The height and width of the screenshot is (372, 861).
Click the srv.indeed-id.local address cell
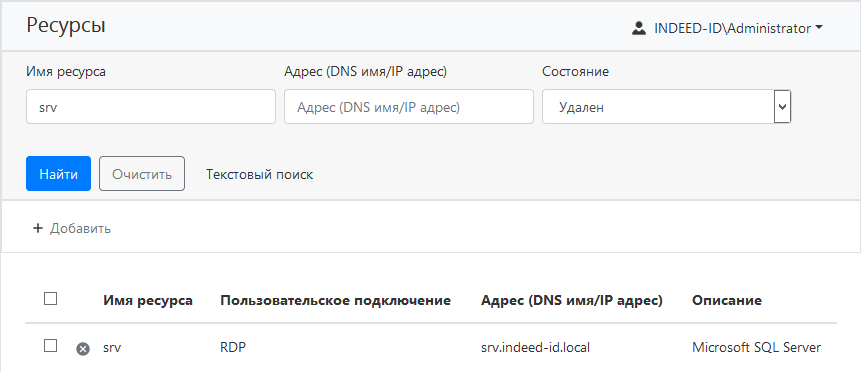click(535, 347)
